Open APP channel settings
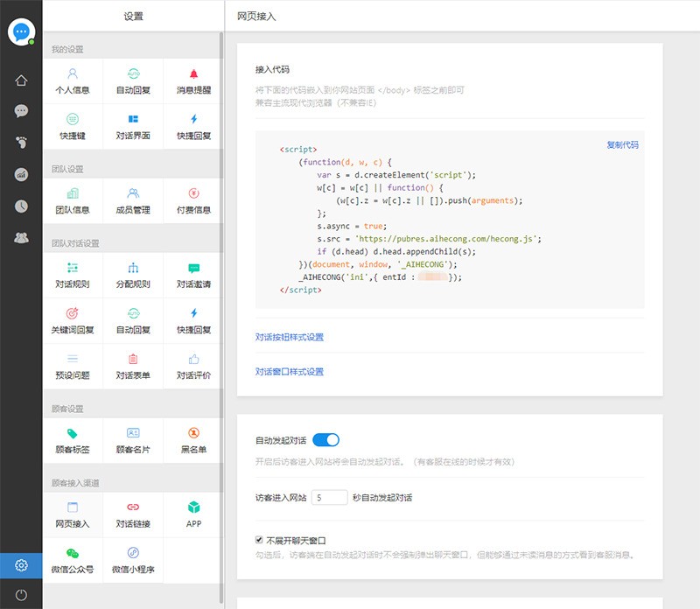This screenshot has height=609, width=700. pyautogui.click(x=193, y=514)
